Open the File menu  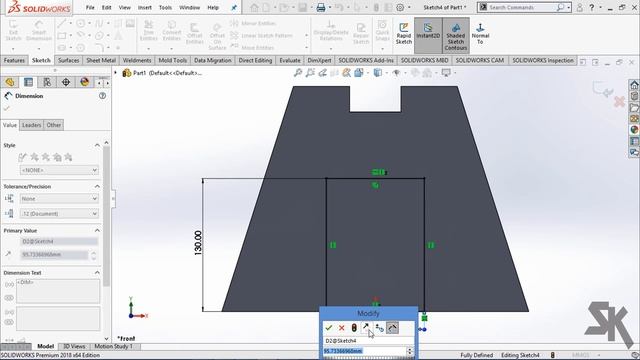pyautogui.click(x=90, y=7)
